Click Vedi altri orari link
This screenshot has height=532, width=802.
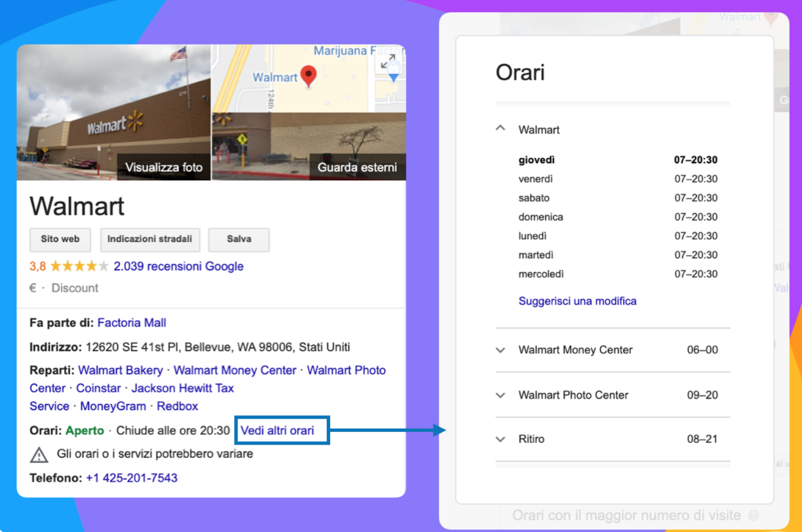click(277, 430)
